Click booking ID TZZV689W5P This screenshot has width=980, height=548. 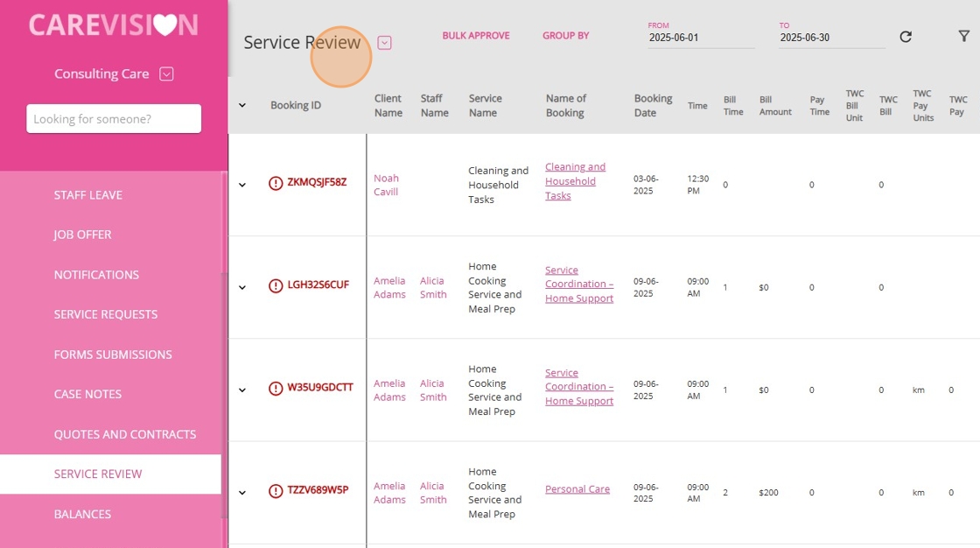pos(318,490)
